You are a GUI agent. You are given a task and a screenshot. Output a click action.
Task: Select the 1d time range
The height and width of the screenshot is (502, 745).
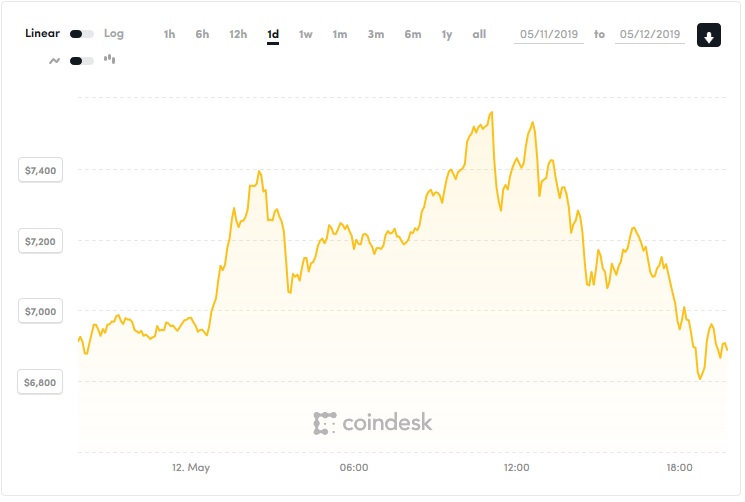pos(273,34)
